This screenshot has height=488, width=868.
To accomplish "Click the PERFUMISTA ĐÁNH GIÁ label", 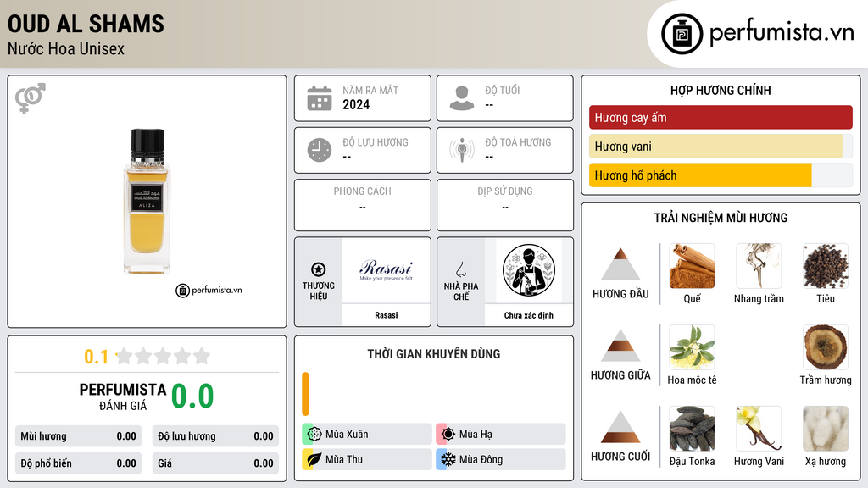I will click(x=123, y=396).
